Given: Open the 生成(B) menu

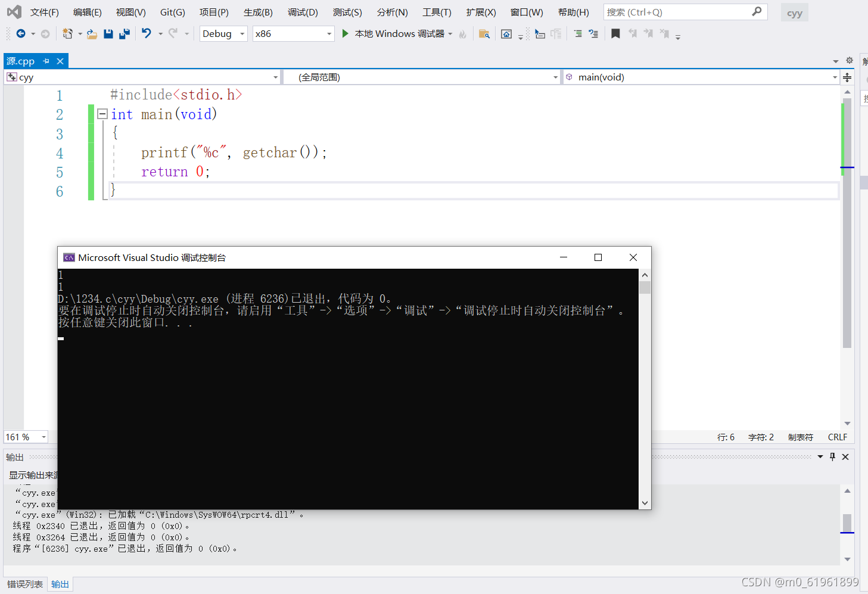Looking at the screenshot, I should coord(258,12).
